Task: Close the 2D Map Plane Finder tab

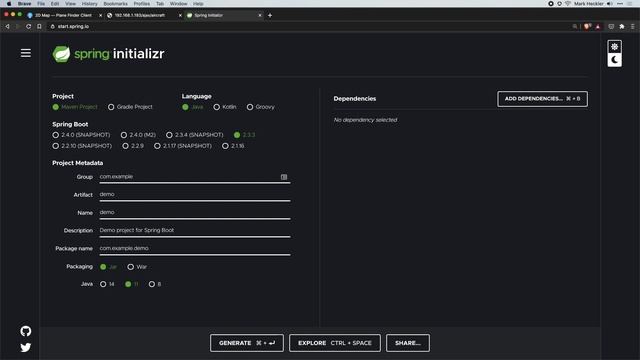Action: coord(100,15)
